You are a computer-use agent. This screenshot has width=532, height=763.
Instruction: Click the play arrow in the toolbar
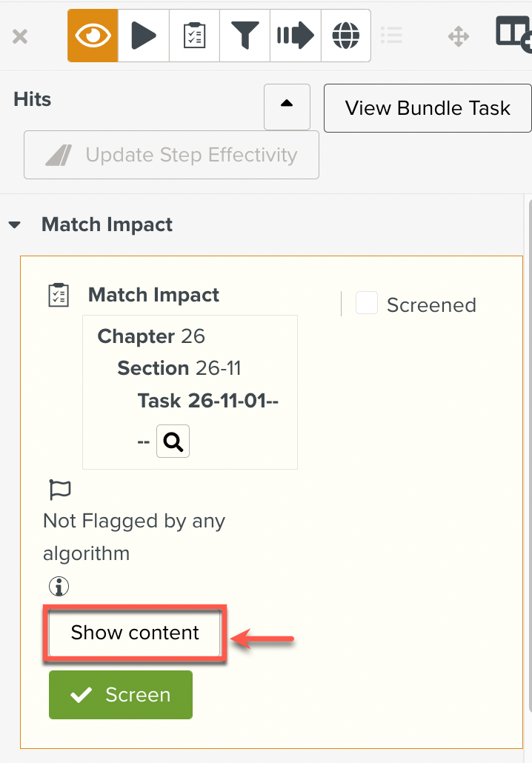click(x=143, y=35)
